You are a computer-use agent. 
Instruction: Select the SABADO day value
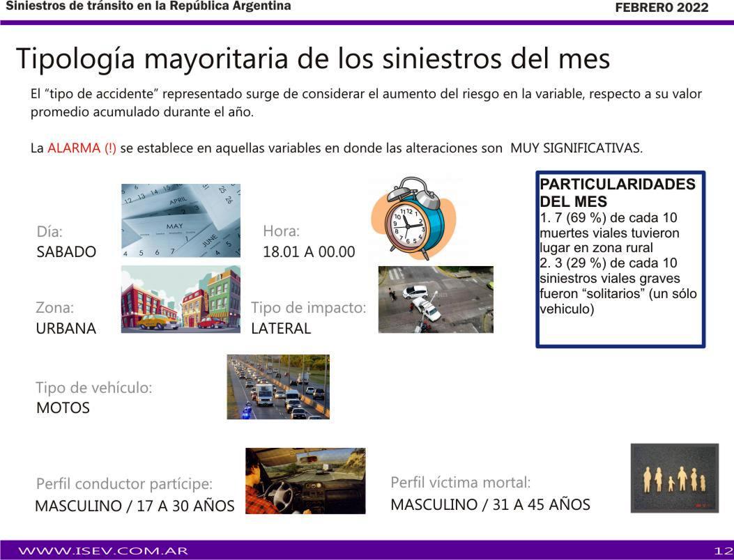point(66,252)
